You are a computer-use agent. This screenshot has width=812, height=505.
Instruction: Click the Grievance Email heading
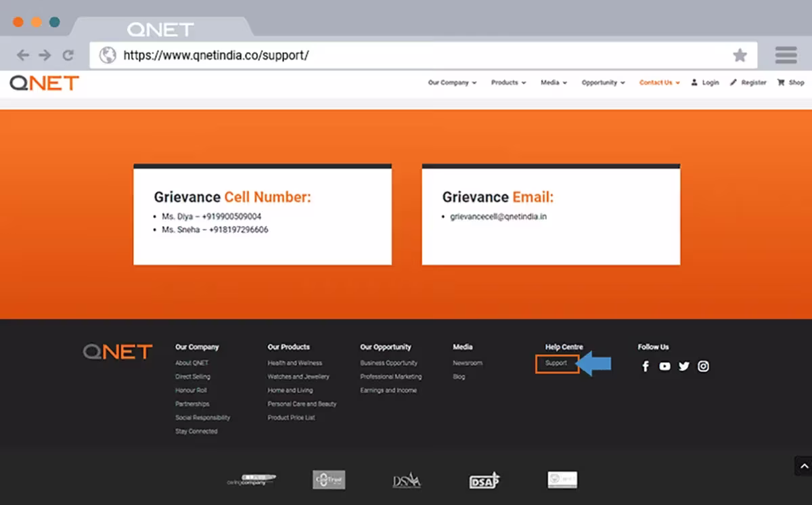(x=498, y=197)
